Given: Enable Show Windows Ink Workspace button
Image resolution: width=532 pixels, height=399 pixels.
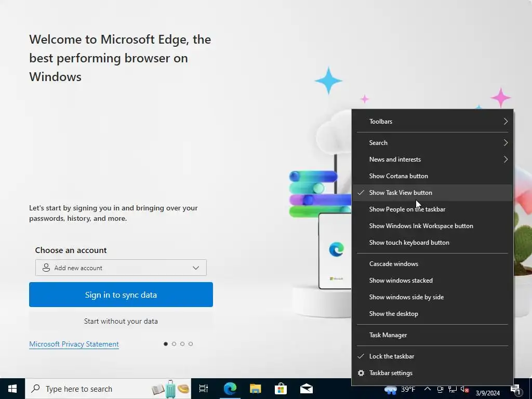Looking at the screenshot, I should coord(432,226).
